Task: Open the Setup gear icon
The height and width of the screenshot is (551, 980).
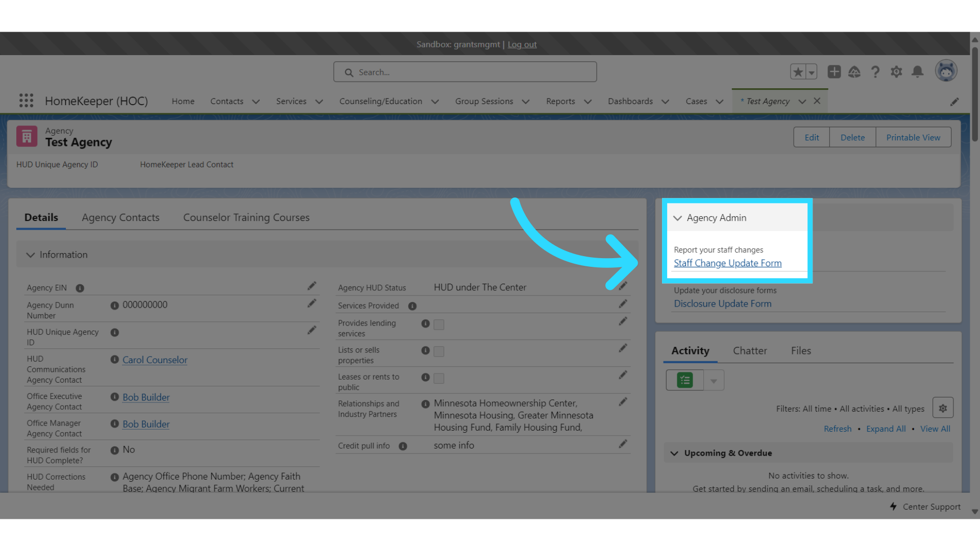Action: (896, 72)
